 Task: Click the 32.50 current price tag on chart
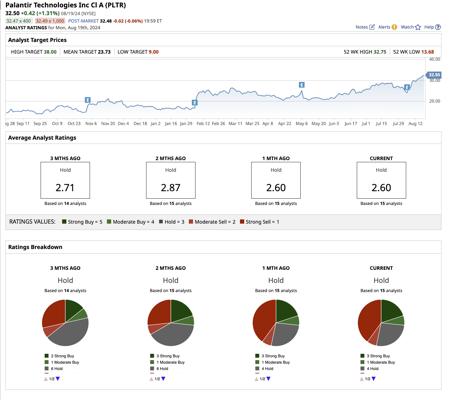tap(434, 75)
